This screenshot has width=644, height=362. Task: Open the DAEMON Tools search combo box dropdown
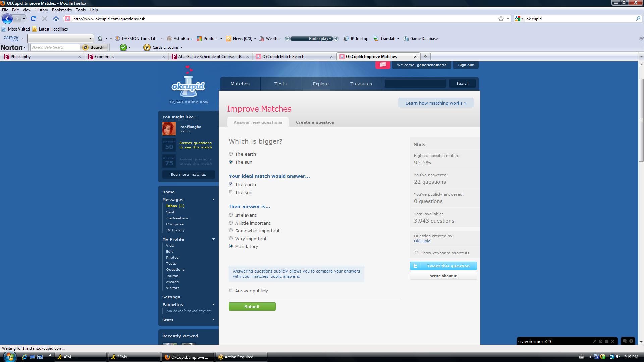click(90, 38)
